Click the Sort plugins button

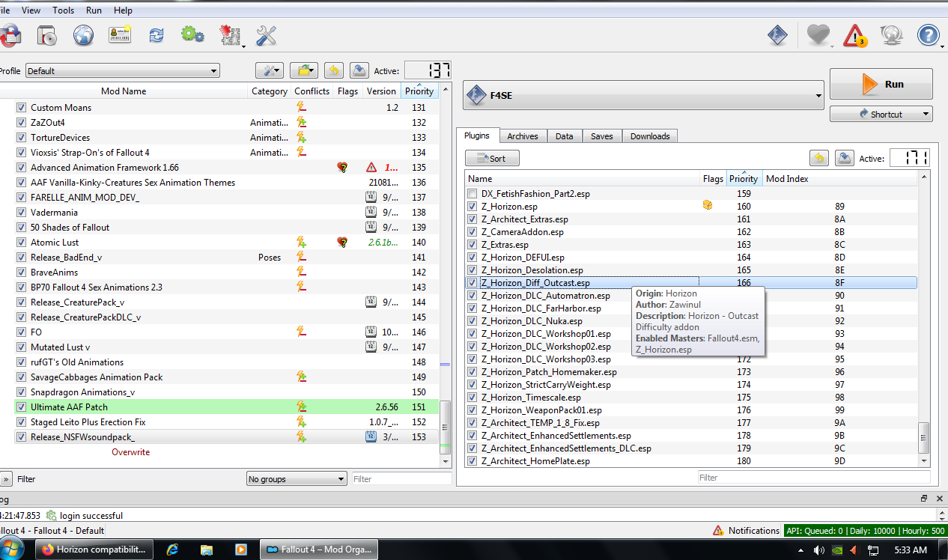[x=492, y=158]
